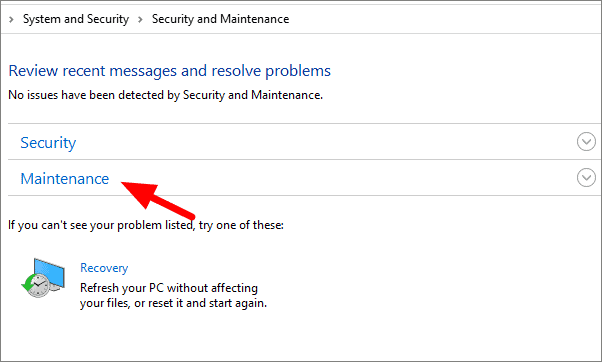Image resolution: width=602 pixels, height=362 pixels.
Task: Click the No issues detected message
Action: [165, 95]
